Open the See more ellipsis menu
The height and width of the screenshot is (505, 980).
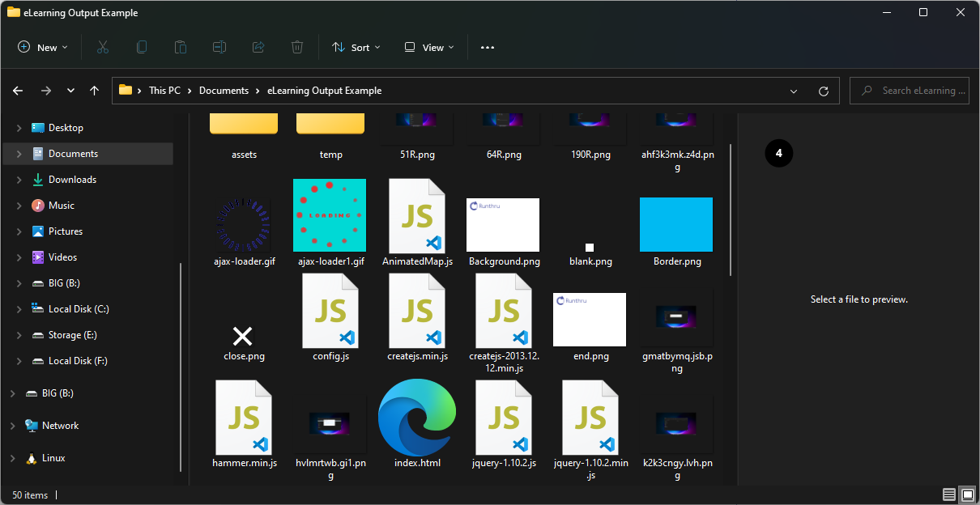tap(487, 48)
